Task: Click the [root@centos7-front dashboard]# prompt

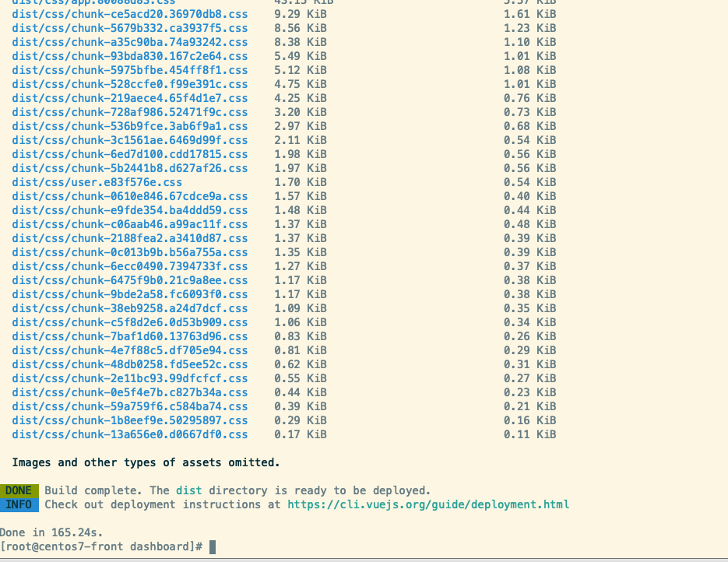Action: [x=102, y=547]
